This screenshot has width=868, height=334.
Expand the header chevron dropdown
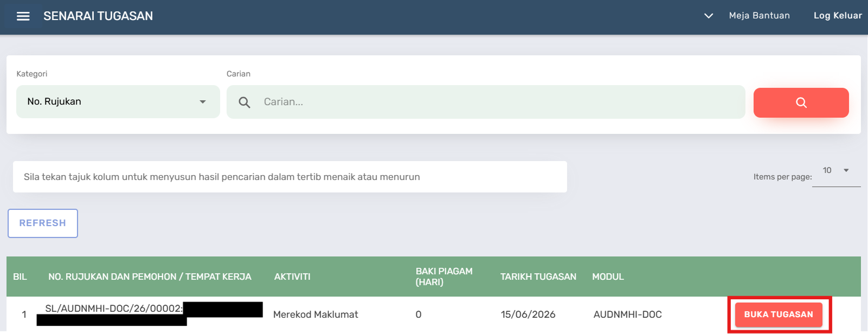708,16
